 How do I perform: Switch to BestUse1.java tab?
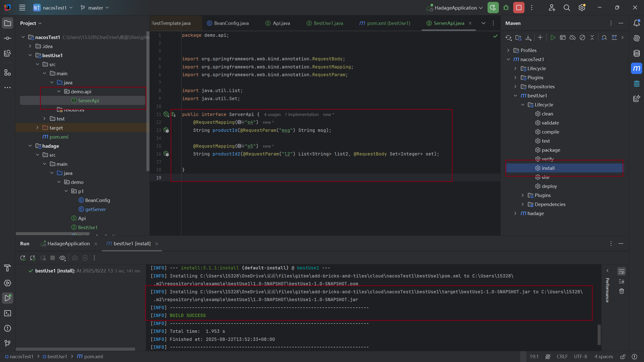click(325, 23)
